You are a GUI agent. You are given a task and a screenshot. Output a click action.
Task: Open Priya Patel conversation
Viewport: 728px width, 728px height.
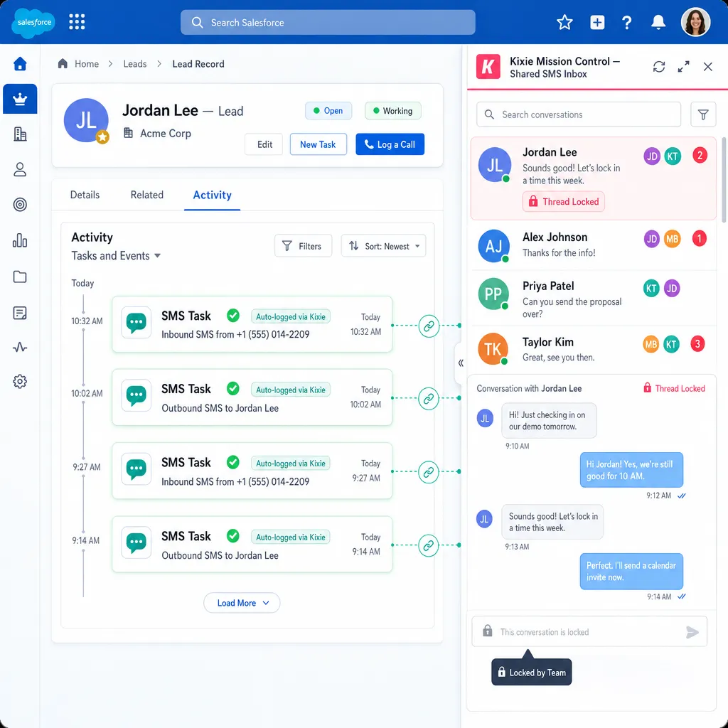click(594, 298)
